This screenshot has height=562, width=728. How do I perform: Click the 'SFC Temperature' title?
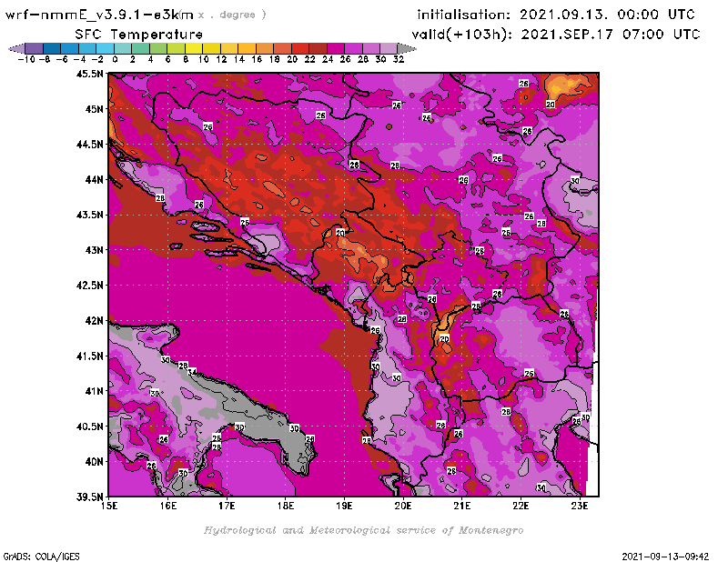139,35
